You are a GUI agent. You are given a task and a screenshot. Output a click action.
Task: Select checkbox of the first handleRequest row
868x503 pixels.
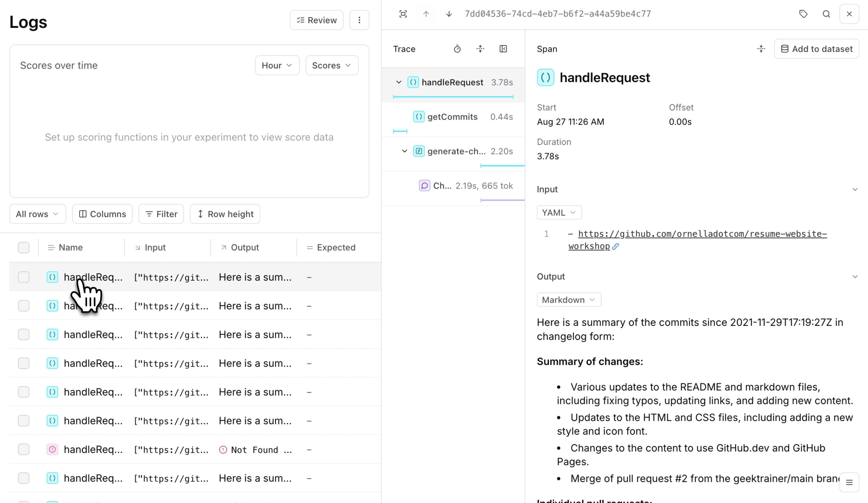click(24, 277)
